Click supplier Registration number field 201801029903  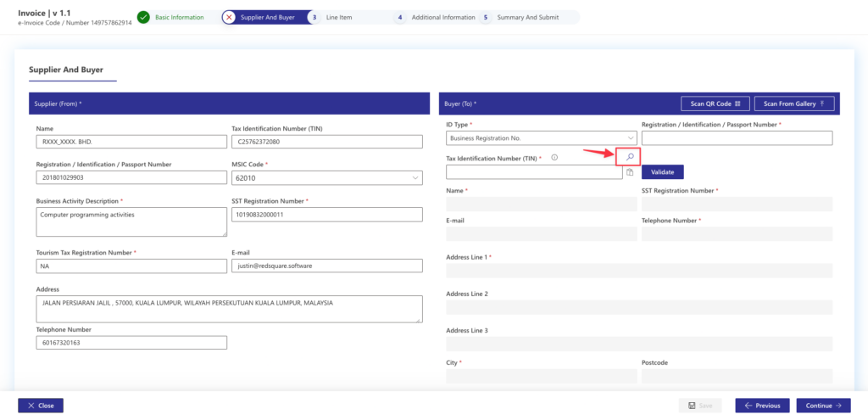[131, 178]
